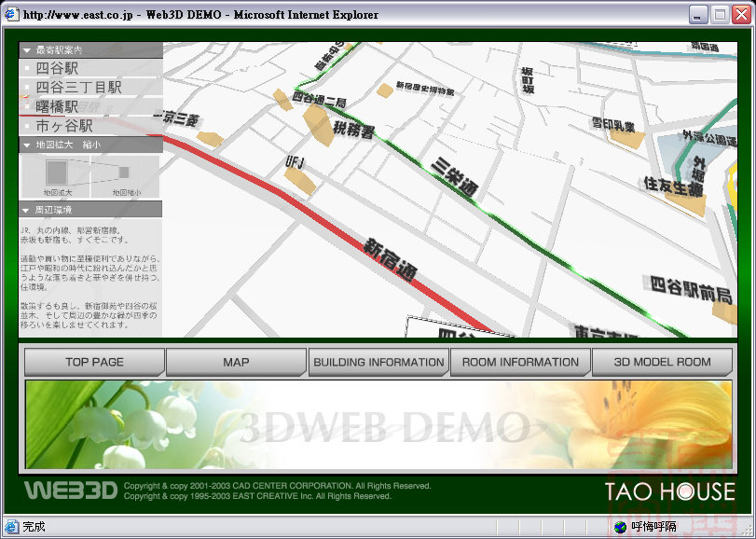Open the TOP PAGE tab
Image resolution: width=756 pixels, height=539 pixels.
click(x=94, y=362)
